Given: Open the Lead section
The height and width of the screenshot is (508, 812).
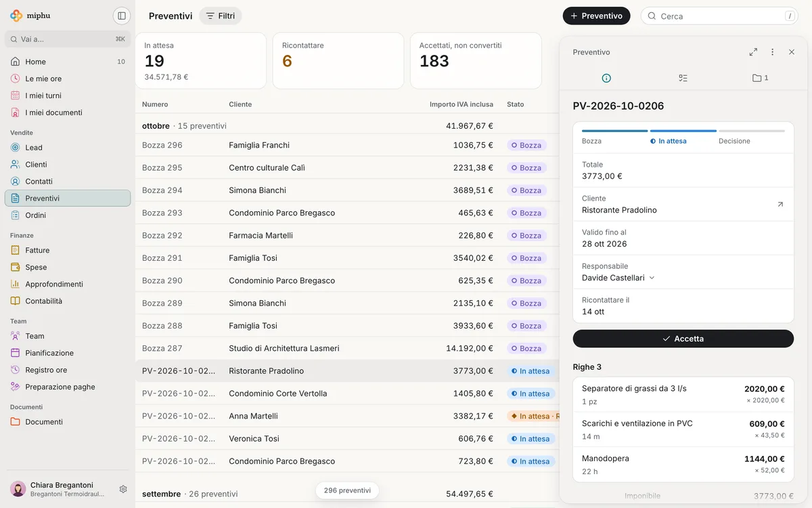Looking at the screenshot, I should pos(68,148).
